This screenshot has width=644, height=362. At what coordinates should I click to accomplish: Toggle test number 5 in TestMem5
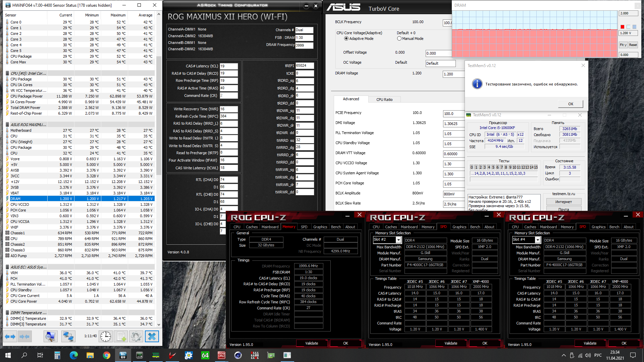493,167
